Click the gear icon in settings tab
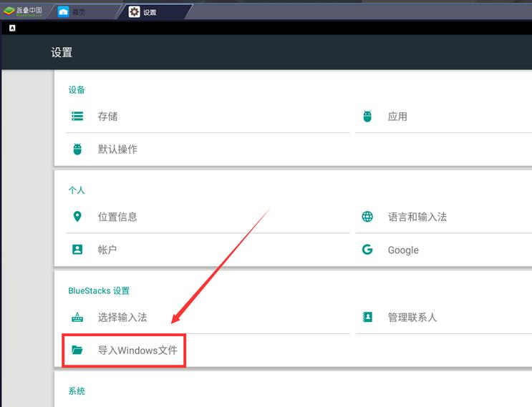The image size is (532, 407). (x=134, y=12)
